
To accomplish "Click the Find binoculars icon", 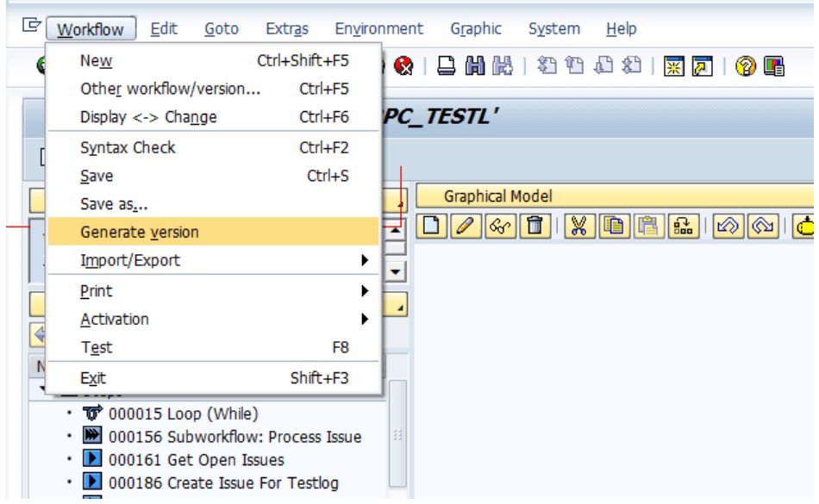I will tap(475, 66).
